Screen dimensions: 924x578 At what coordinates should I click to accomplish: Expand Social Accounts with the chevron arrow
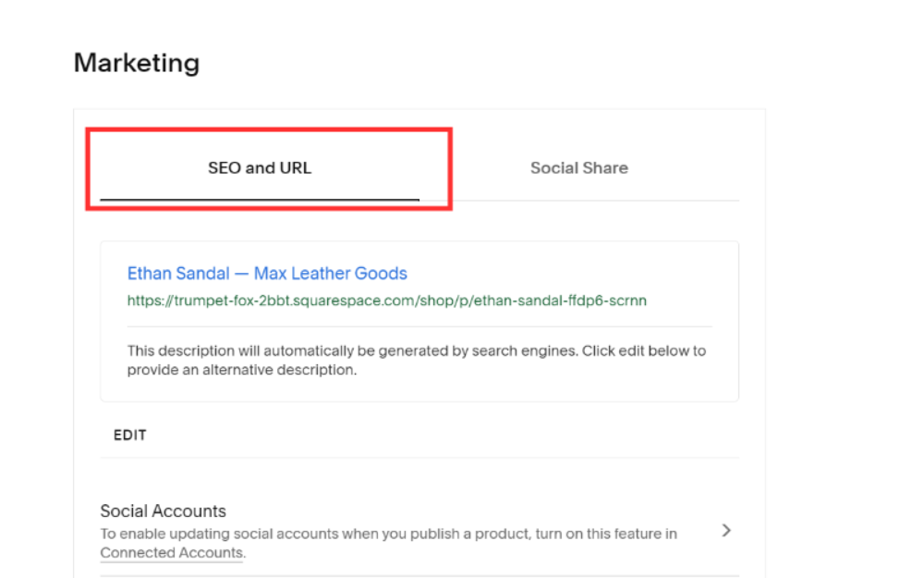pos(726,531)
